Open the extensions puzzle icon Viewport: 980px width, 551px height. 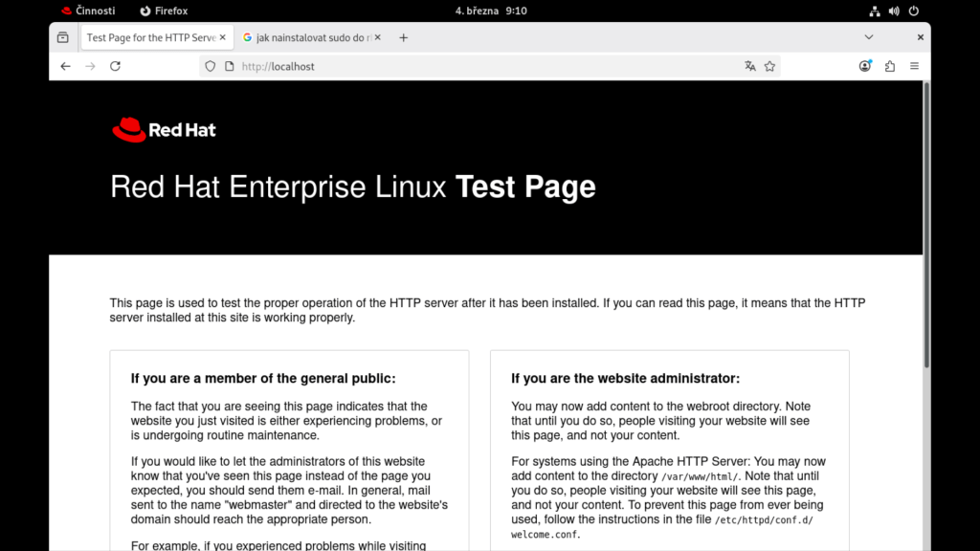pos(890,66)
